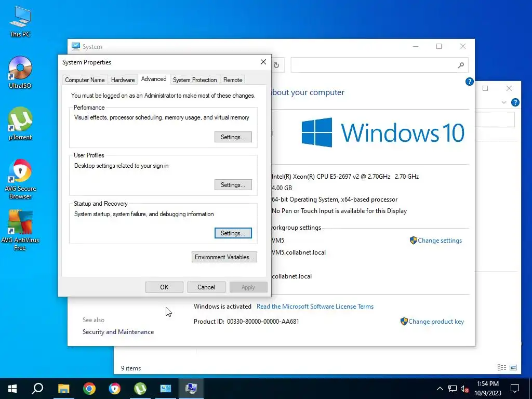Click help icon in background Explorer window
532x399 pixels.
click(x=515, y=102)
